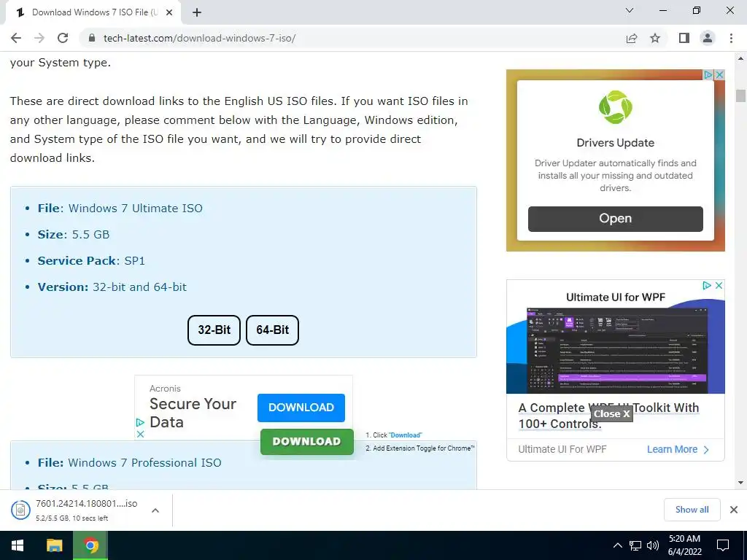This screenshot has width=747, height=560.
Task: Open the Windows Start menu
Action: click(18, 545)
